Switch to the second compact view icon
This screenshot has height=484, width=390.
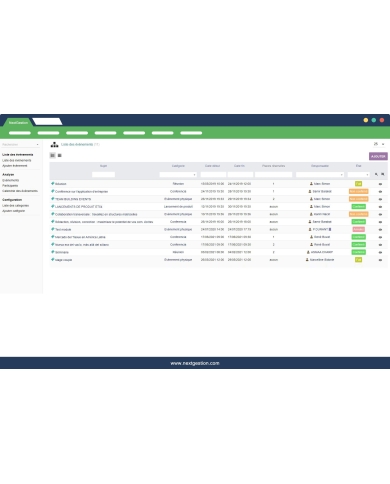(x=60, y=155)
